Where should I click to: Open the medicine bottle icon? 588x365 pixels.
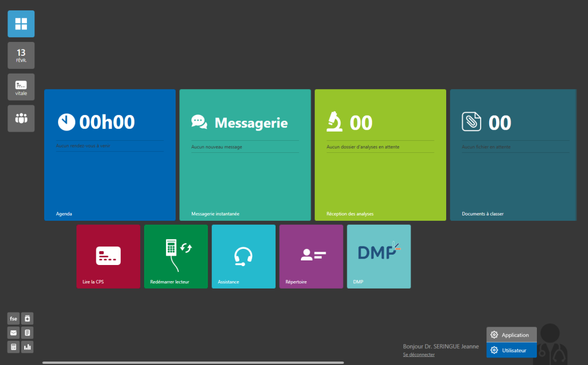pos(28,318)
